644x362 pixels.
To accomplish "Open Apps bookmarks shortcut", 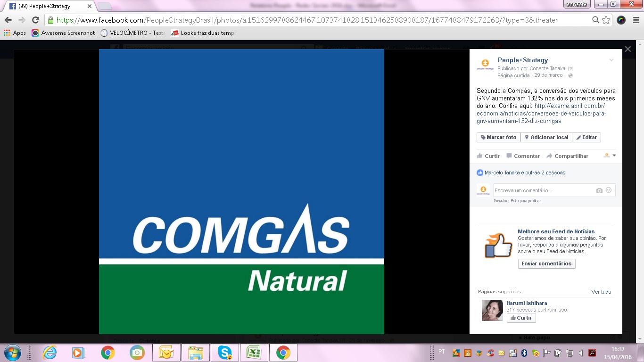I will (15, 33).
